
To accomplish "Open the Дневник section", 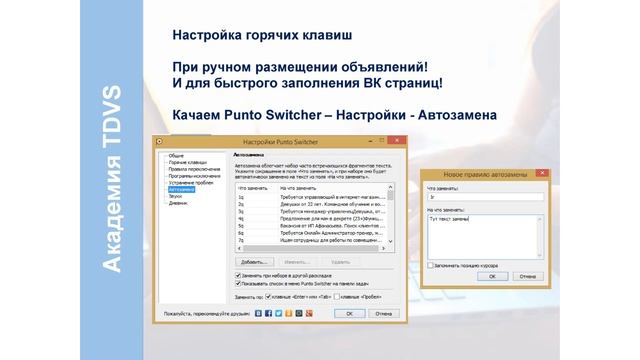I will pyautogui.click(x=178, y=203).
